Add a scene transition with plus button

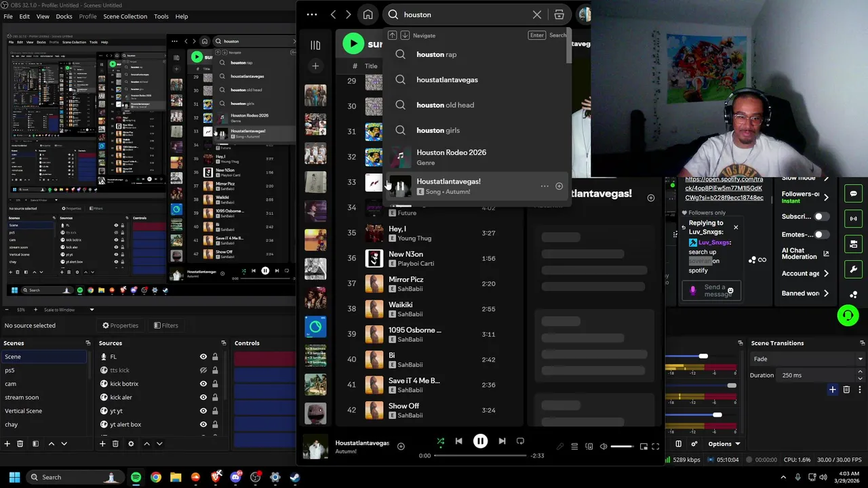pyautogui.click(x=833, y=390)
